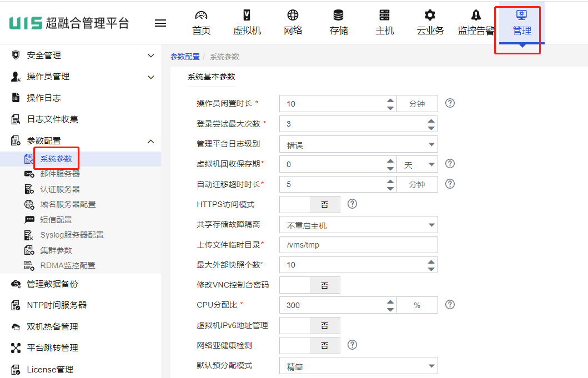The height and width of the screenshot is (378, 588).
Task: Open License管理 in the sidebar
Action: pos(50,369)
